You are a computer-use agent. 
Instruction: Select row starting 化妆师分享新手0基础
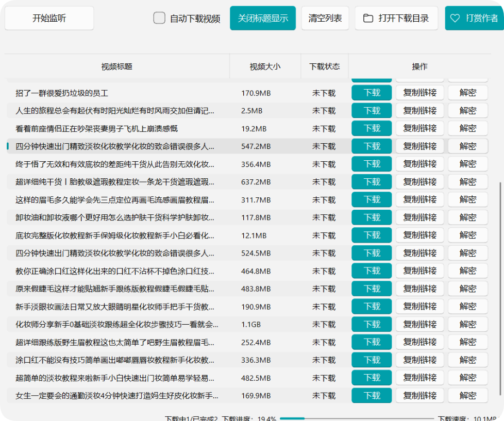pos(247,324)
